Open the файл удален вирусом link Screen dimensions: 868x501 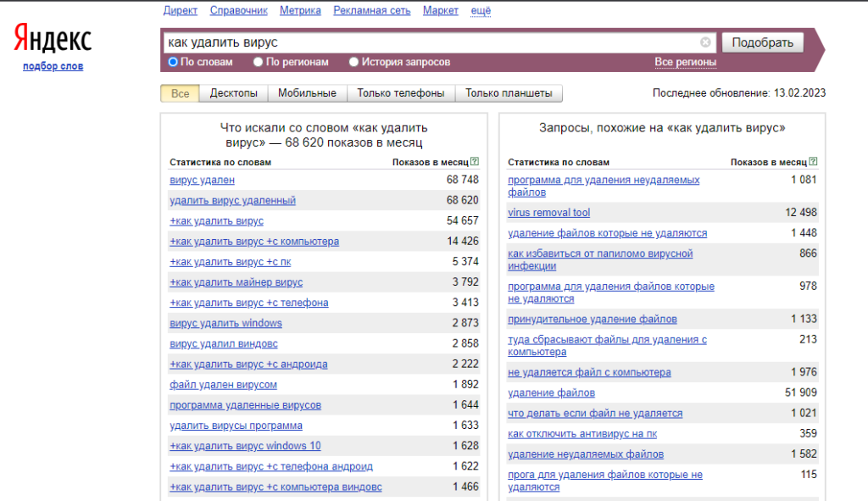(x=223, y=385)
